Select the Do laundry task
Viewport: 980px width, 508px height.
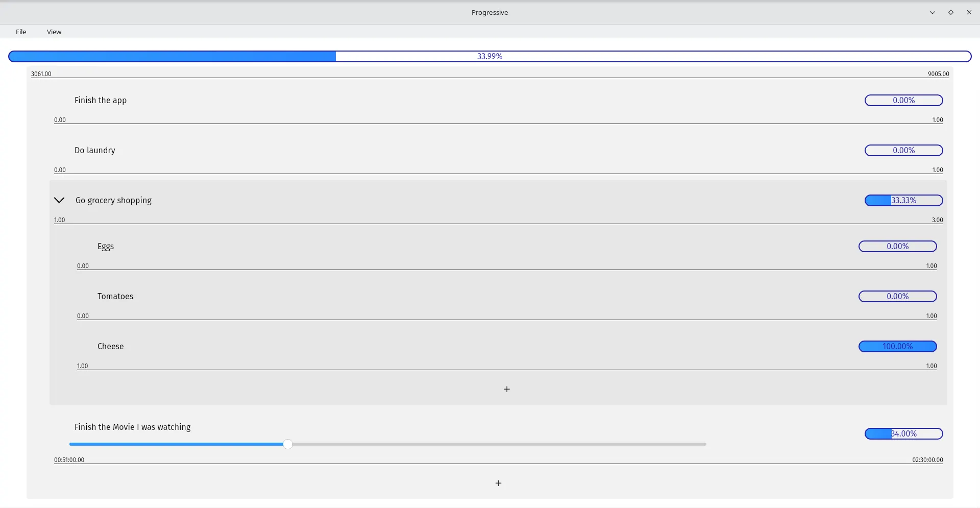coord(95,150)
